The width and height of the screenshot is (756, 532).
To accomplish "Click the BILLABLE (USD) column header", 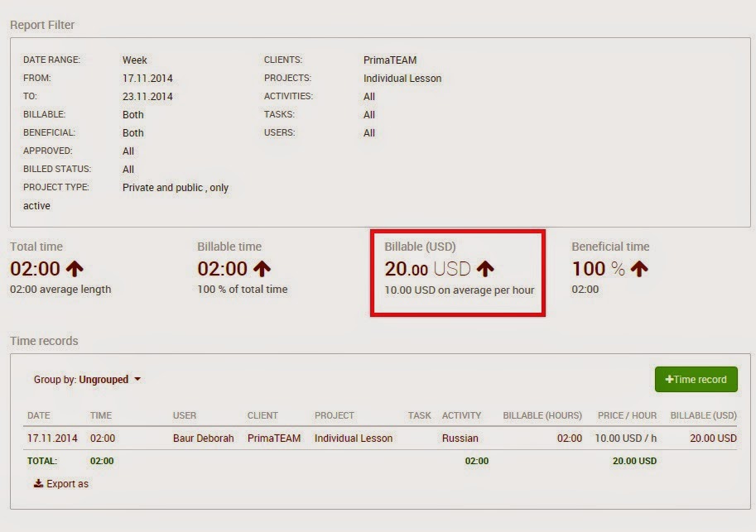I will tap(704, 415).
